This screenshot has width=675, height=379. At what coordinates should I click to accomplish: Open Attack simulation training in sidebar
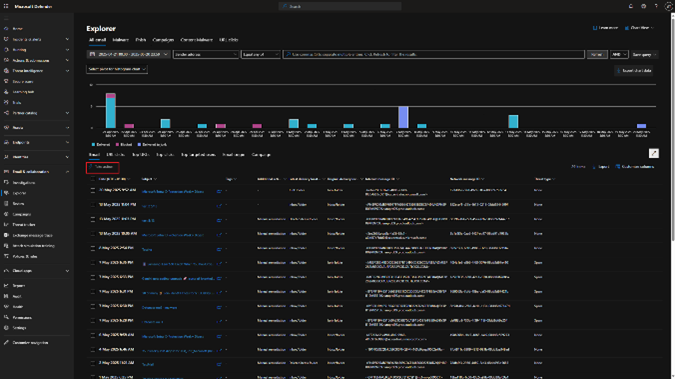[x=34, y=246]
